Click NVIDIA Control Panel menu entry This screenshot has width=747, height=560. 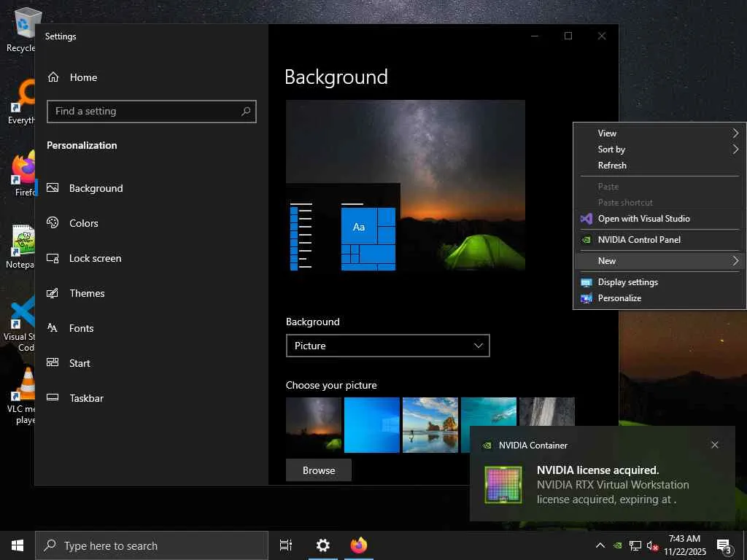pos(639,240)
